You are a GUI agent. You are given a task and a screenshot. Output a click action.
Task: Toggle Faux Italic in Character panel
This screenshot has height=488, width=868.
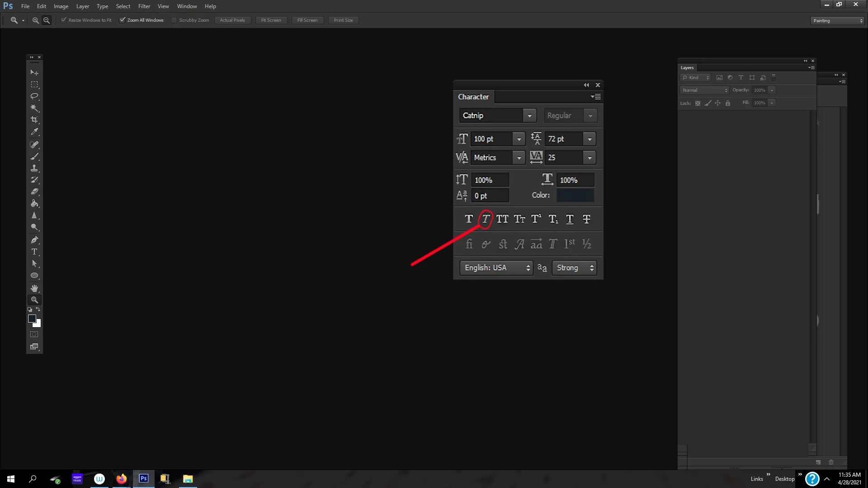tap(486, 219)
